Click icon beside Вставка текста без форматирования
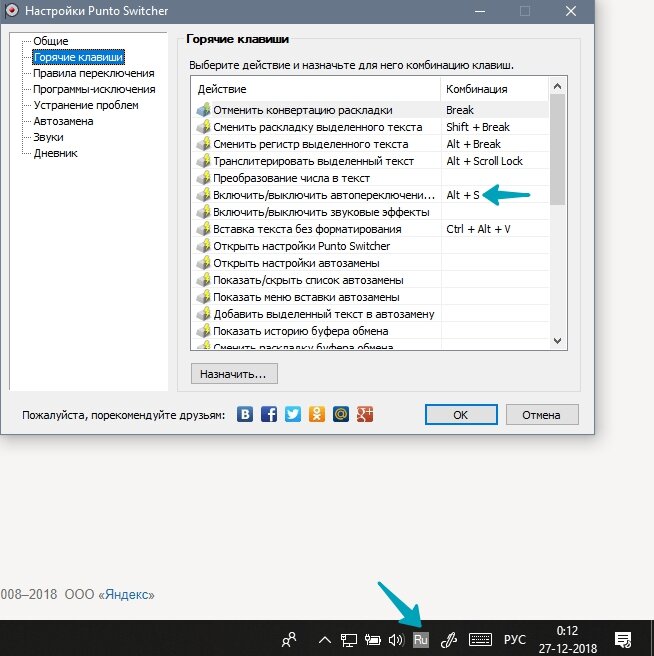Screen dimensions: 654x656 click(x=203, y=229)
